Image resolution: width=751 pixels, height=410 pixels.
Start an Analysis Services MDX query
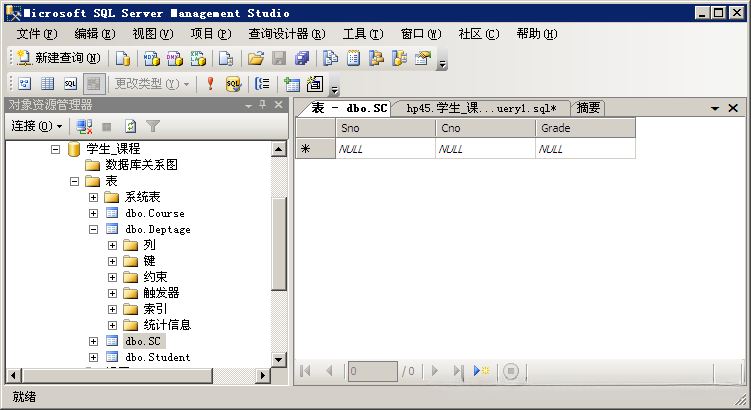click(x=152, y=58)
